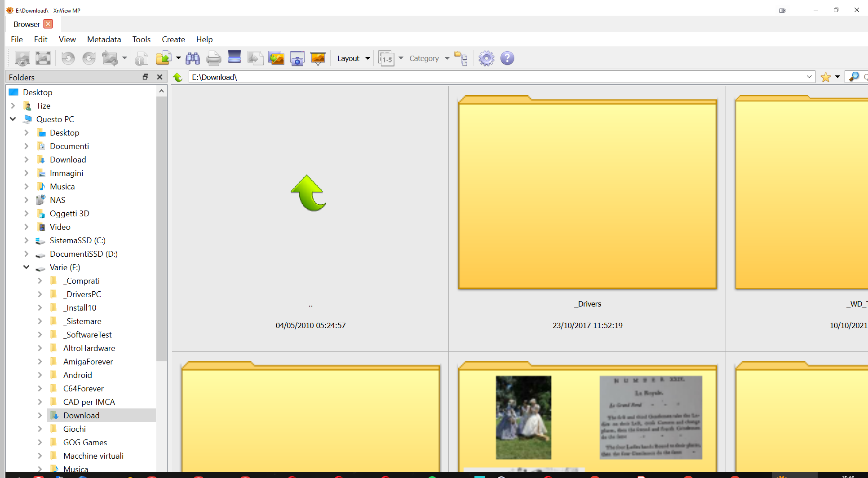Start the Slideshow from toolbar

318,58
